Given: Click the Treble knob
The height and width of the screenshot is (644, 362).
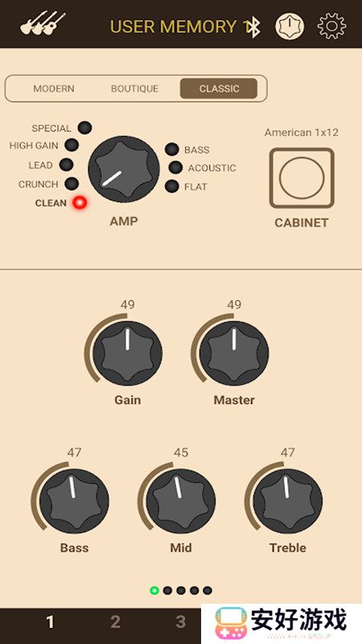Looking at the screenshot, I should coord(288,501).
